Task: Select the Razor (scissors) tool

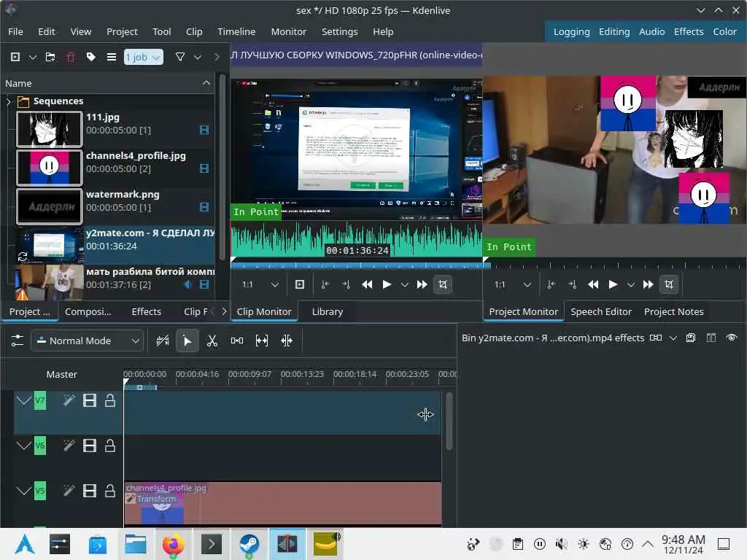Action: (x=212, y=341)
